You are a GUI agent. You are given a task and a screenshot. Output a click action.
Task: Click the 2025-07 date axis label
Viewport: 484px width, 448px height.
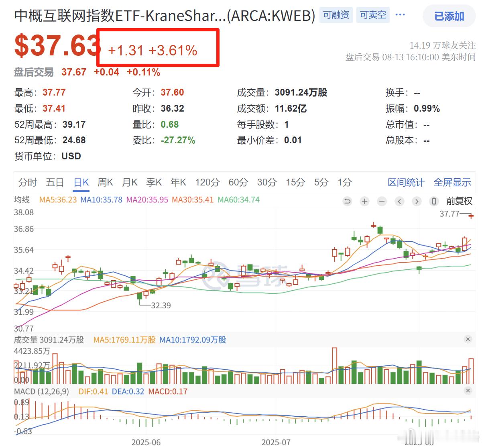[x=276, y=442]
